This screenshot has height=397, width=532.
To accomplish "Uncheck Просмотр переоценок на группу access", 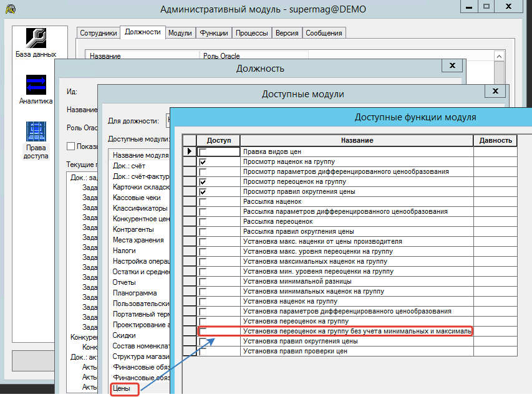I will pos(203,182).
